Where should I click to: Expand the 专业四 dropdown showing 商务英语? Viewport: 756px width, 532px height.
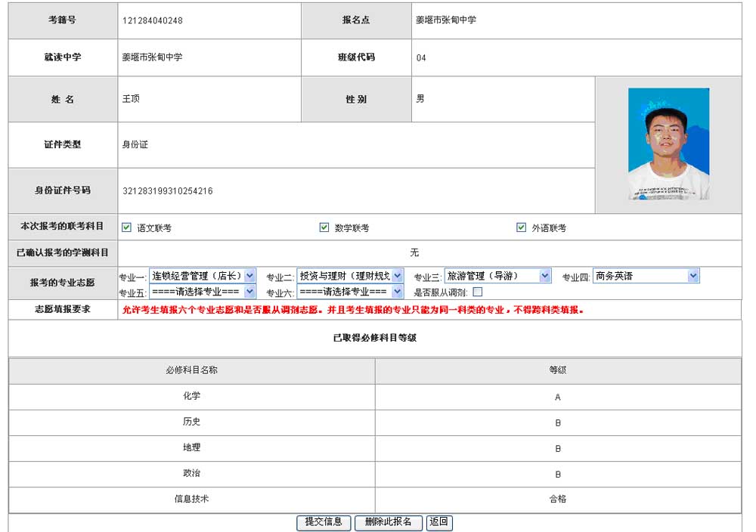click(x=646, y=277)
